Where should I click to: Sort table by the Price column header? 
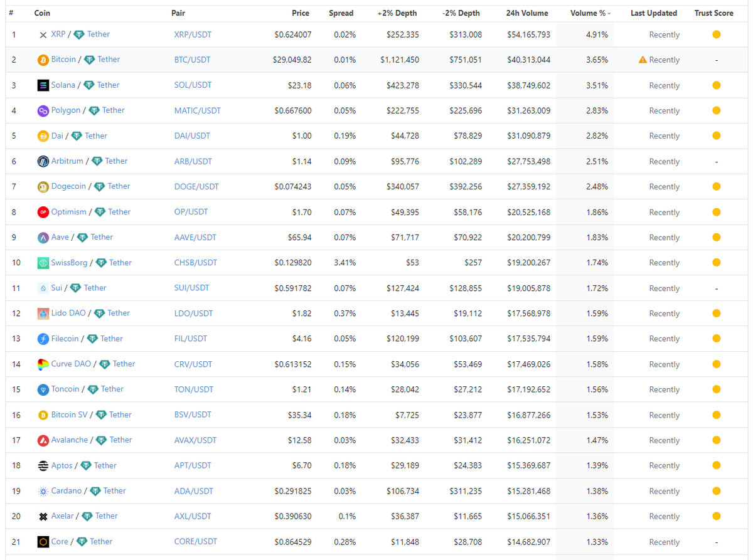301,13
